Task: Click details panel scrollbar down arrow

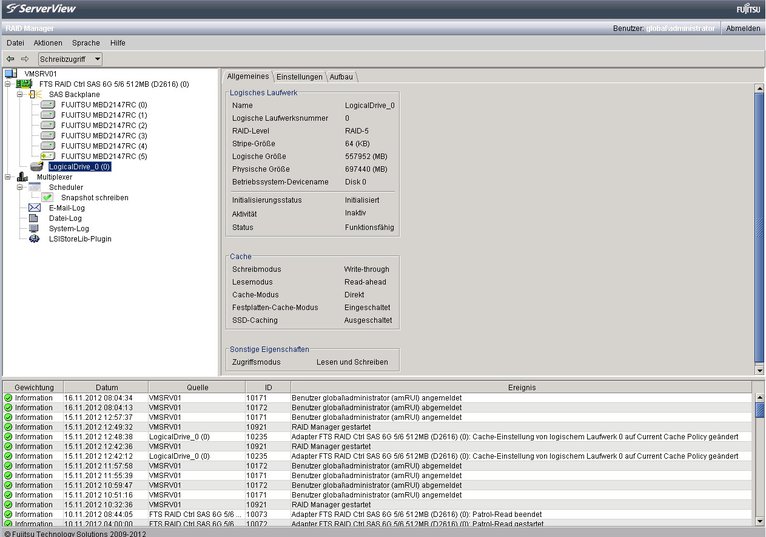Action: 759,370
